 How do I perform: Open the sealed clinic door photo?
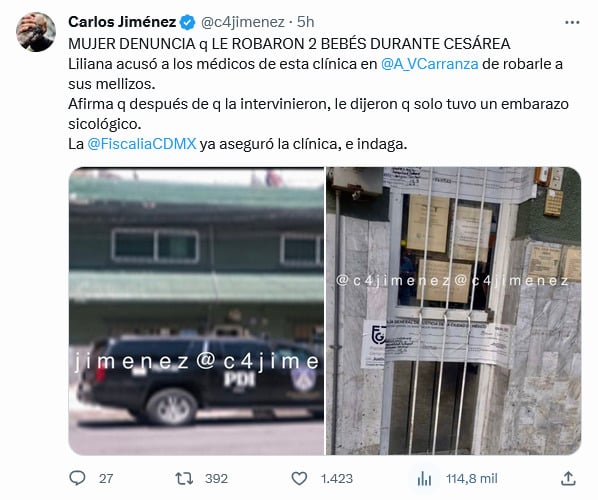453,311
